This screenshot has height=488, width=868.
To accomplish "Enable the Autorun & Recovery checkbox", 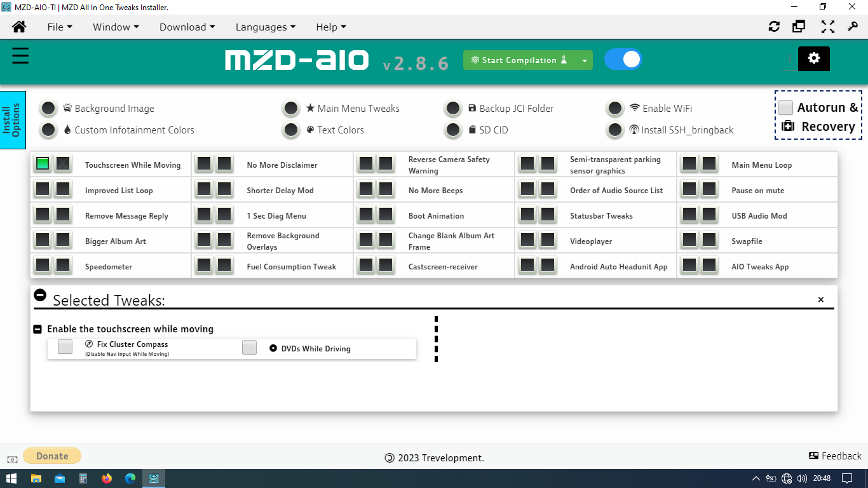I will [x=786, y=108].
